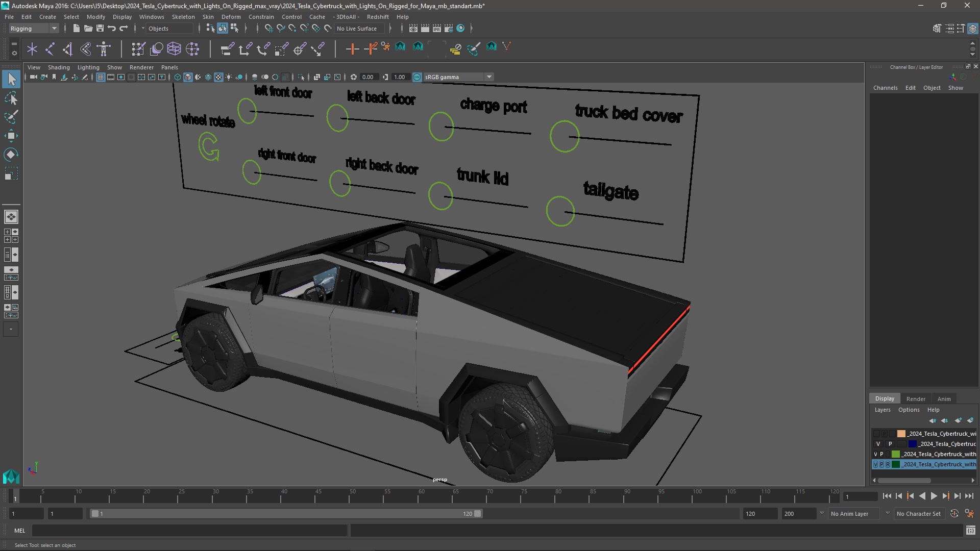Activate the Paint selection tool
The height and width of the screenshot is (551, 980).
(11, 117)
